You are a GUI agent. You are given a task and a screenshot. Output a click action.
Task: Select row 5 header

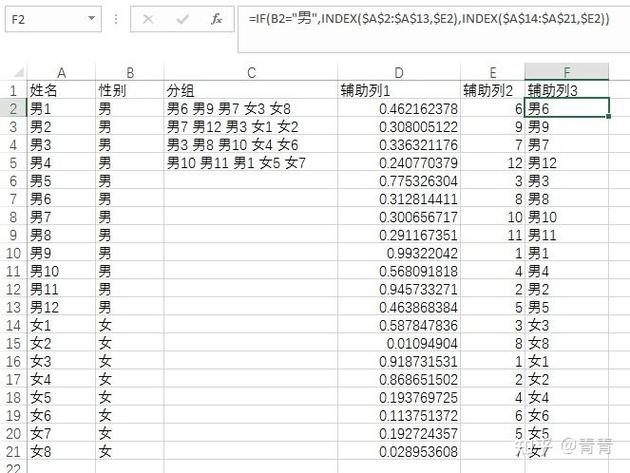coord(13,163)
